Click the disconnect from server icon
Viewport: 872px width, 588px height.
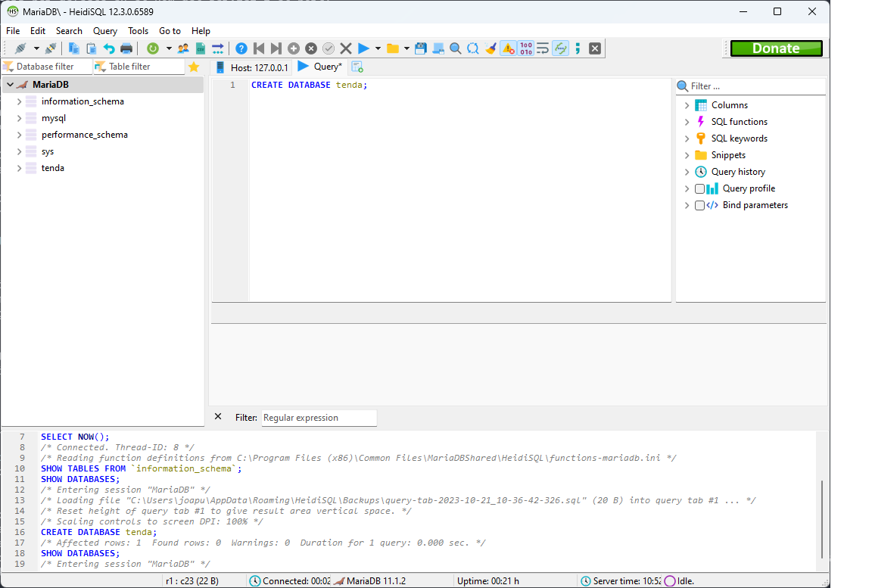coord(51,48)
